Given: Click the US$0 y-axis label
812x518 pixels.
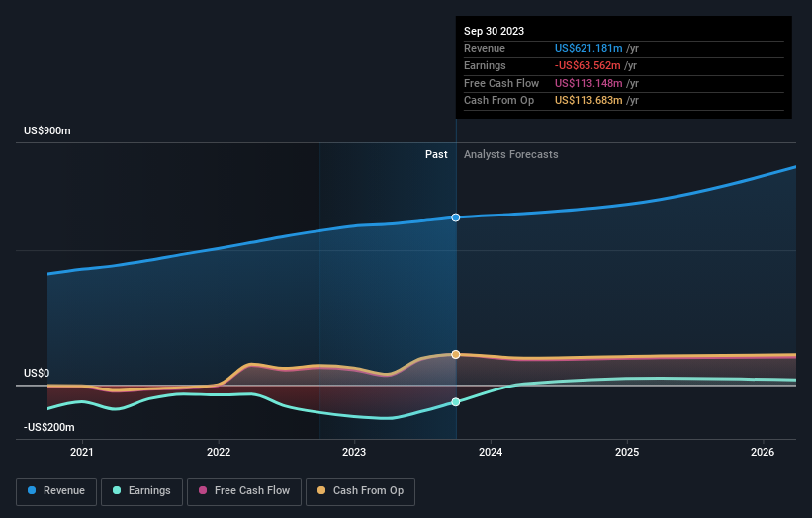Looking at the screenshot, I should (x=37, y=373).
